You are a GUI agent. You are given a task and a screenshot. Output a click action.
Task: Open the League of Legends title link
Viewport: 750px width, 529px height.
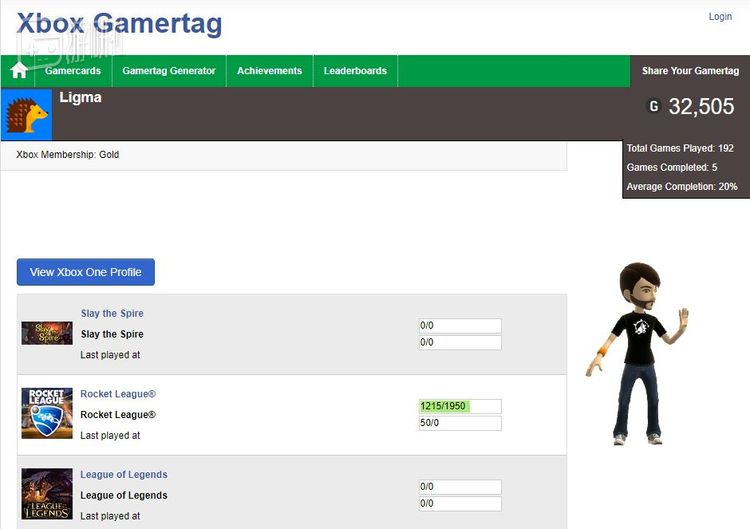click(x=124, y=475)
